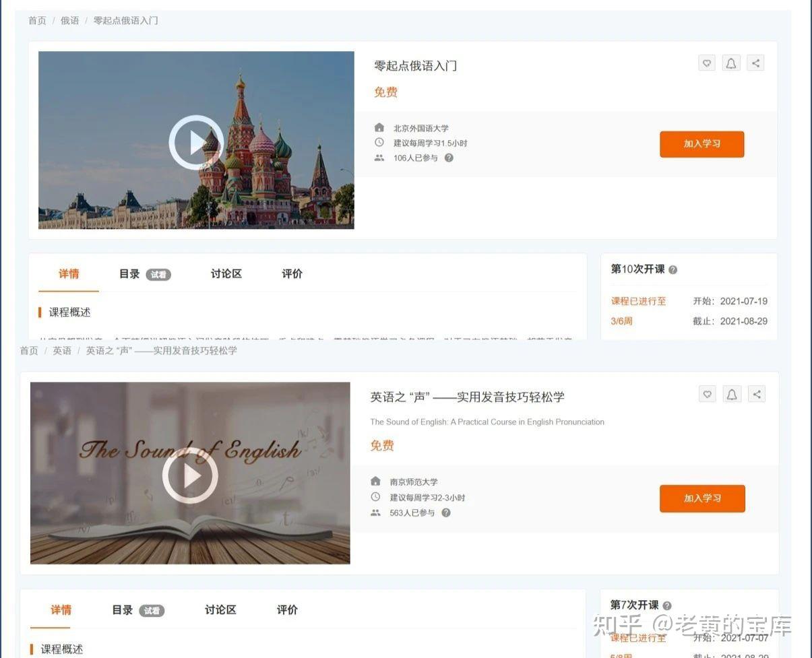Click 课程概述 heading in Russian course
The height and width of the screenshot is (658, 812).
(x=69, y=312)
